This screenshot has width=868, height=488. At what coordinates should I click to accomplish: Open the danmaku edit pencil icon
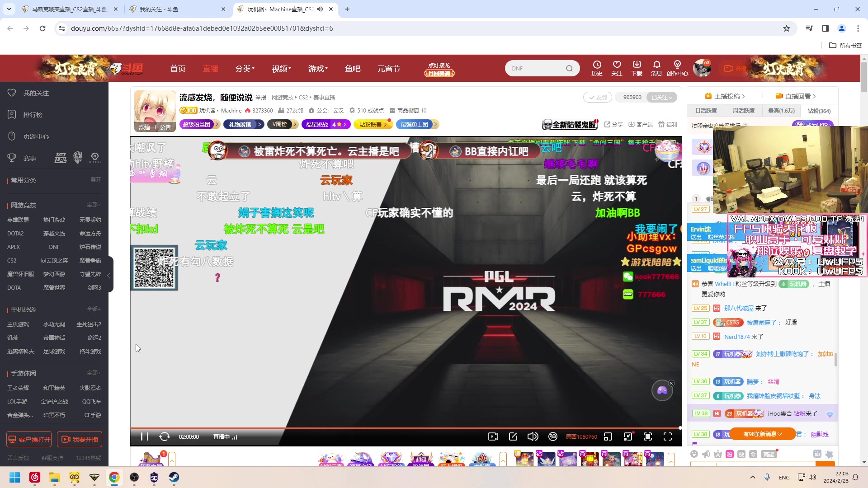click(x=513, y=436)
